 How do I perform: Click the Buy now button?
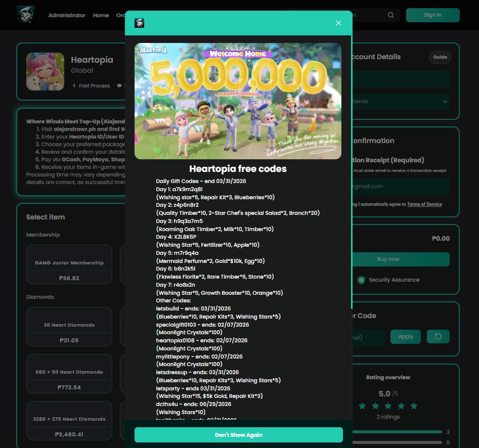(x=401, y=259)
